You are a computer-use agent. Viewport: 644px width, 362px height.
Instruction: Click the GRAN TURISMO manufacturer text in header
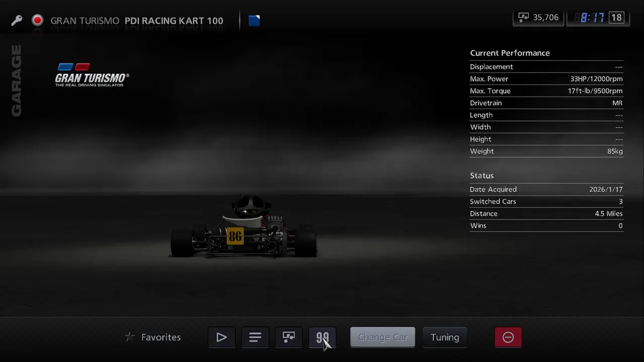point(85,21)
